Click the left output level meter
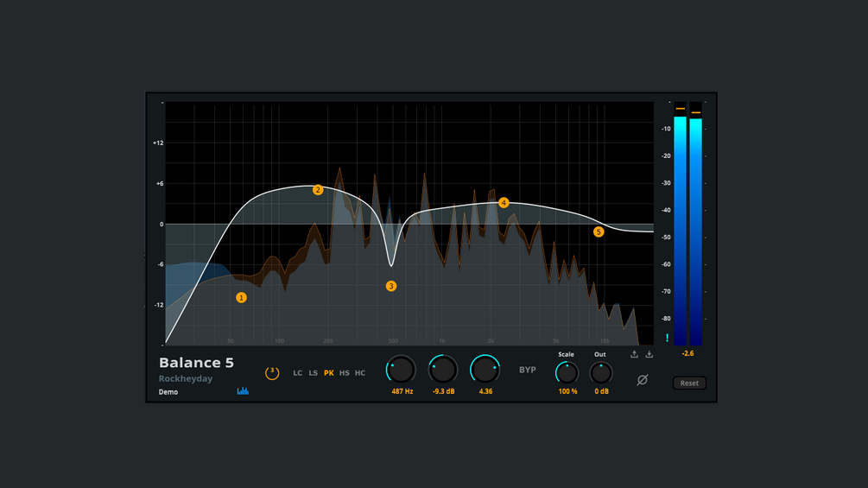Viewport: 868px width, 488px height. (681, 224)
